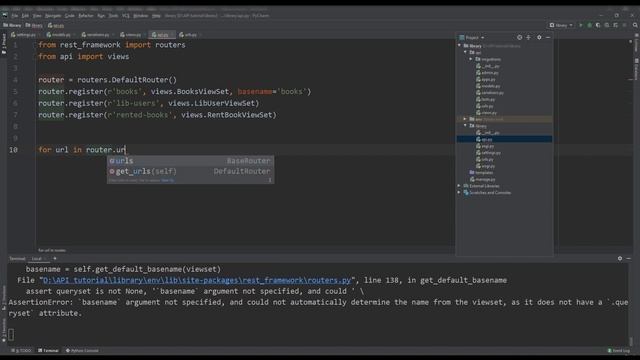Select views.py in project tree
640x360 pixels.
point(486,113)
